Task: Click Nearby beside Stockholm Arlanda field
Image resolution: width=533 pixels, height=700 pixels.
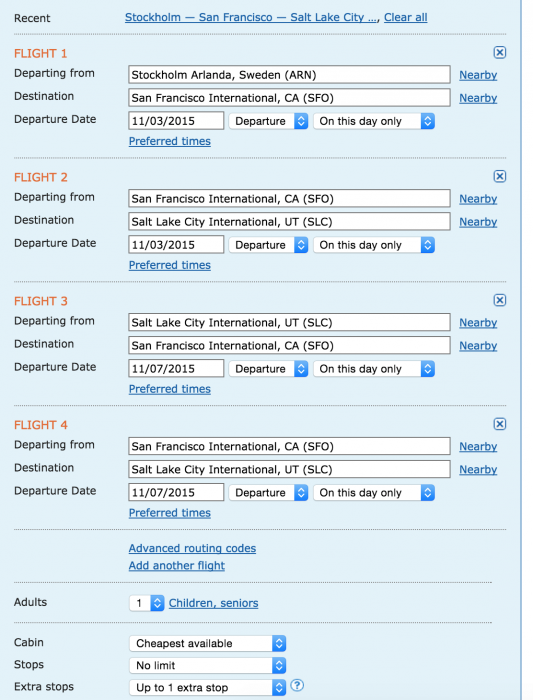Action: click(x=478, y=75)
